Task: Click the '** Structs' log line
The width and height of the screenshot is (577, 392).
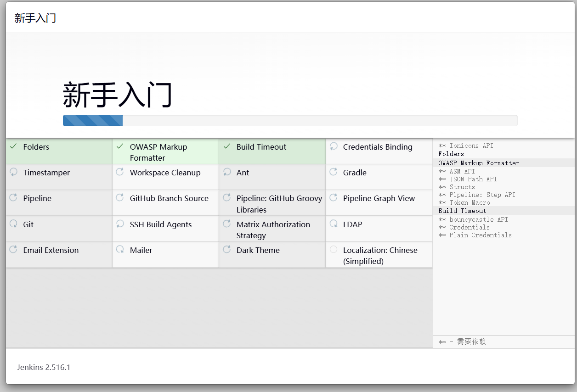Action: (x=457, y=187)
